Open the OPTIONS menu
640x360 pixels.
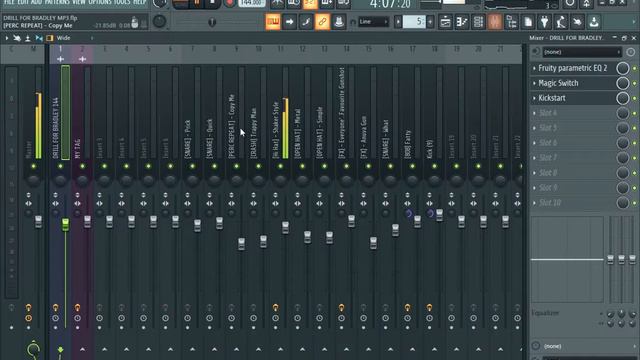point(100,2)
